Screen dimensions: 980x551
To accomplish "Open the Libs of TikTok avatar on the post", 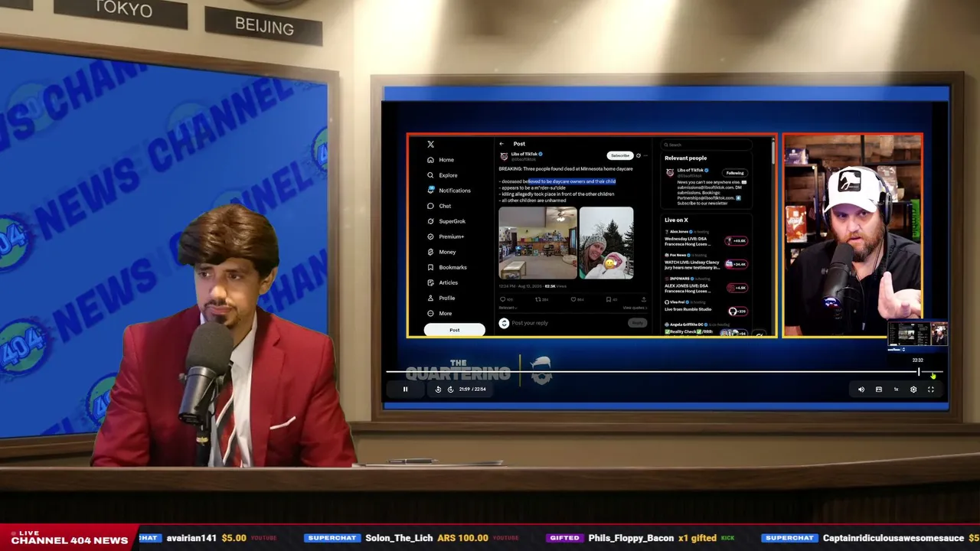I will pyautogui.click(x=504, y=156).
